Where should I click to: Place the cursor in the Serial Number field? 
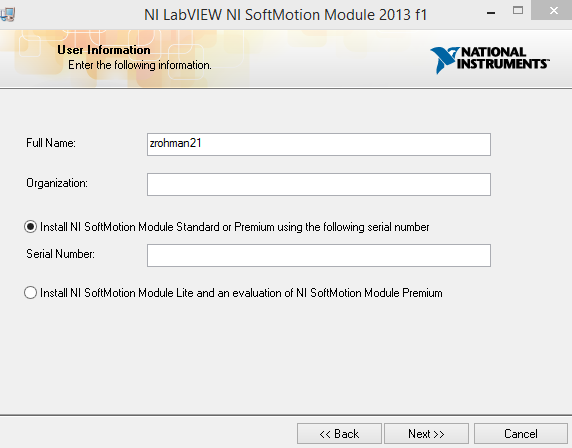[x=319, y=255]
